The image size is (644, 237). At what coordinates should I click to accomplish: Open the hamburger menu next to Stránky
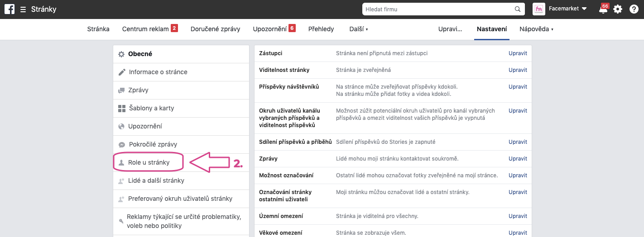tap(23, 9)
